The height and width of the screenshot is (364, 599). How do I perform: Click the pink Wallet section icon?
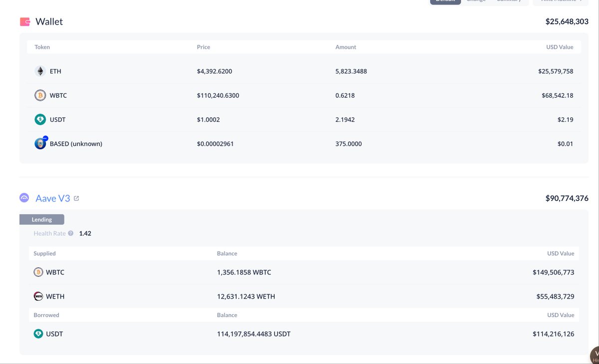pyautogui.click(x=25, y=22)
